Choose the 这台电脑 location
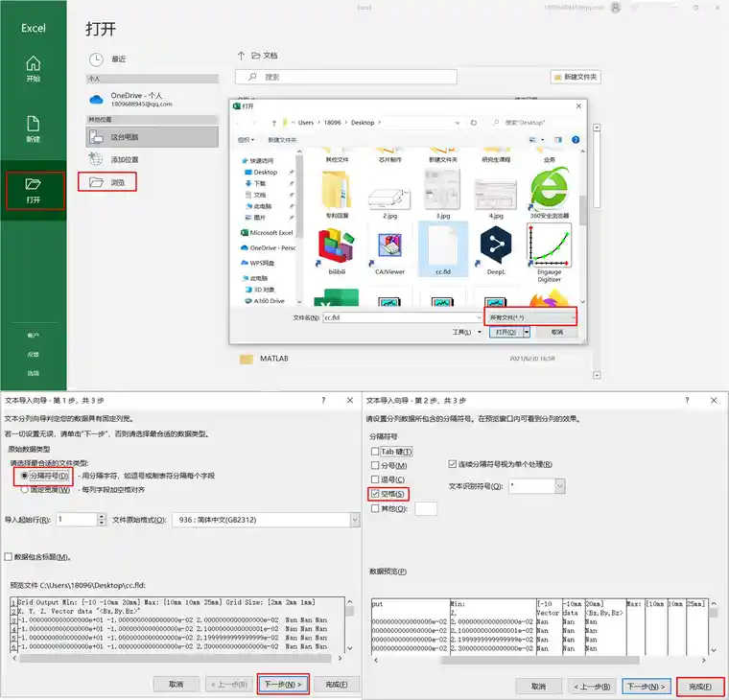This screenshot has height=700, width=729. [152, 137]
